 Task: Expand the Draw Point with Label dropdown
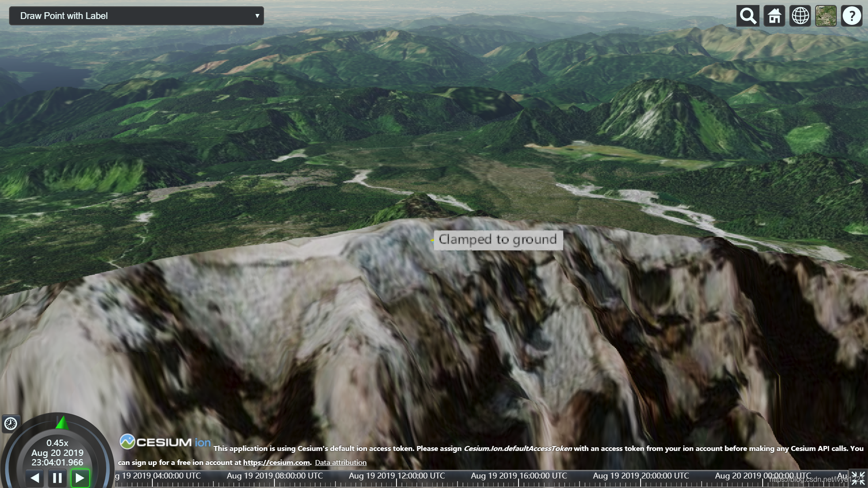136,16
